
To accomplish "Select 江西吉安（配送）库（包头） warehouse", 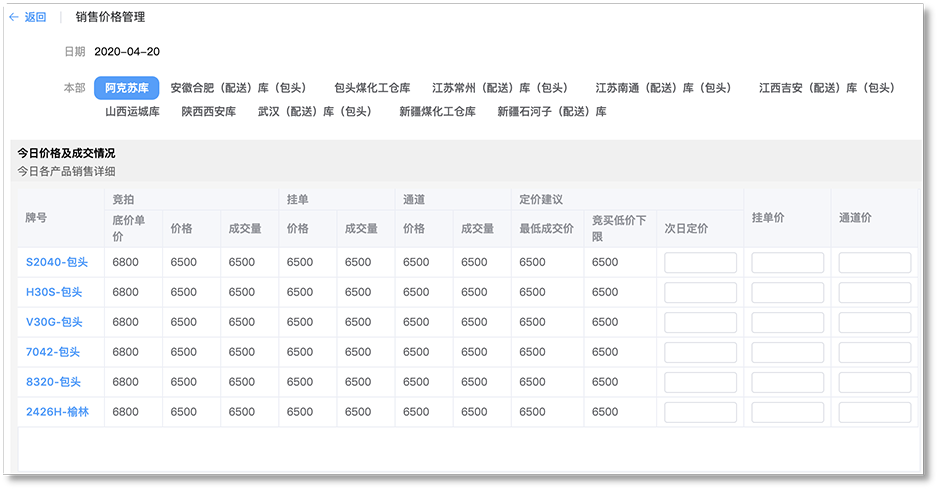I will coord(828,88).
